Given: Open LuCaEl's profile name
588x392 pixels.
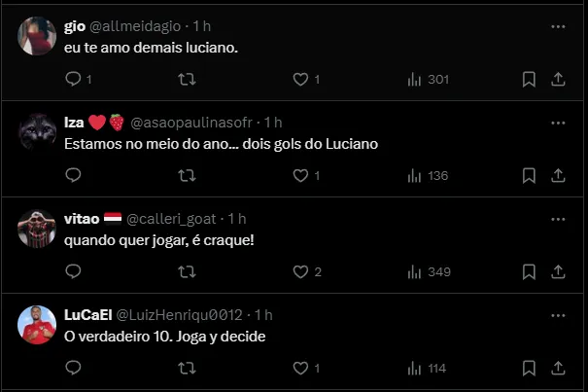Looking at the screenshot, I should tap(87, 315).
